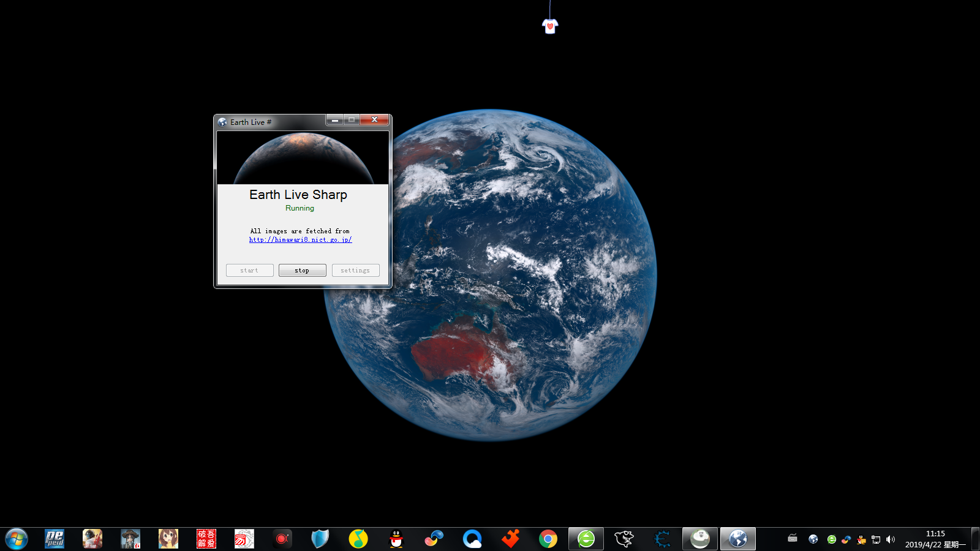This screenshot has width=980, height=551.
Task: Open the volume speaker tray icon
Action: click(891, 539)
